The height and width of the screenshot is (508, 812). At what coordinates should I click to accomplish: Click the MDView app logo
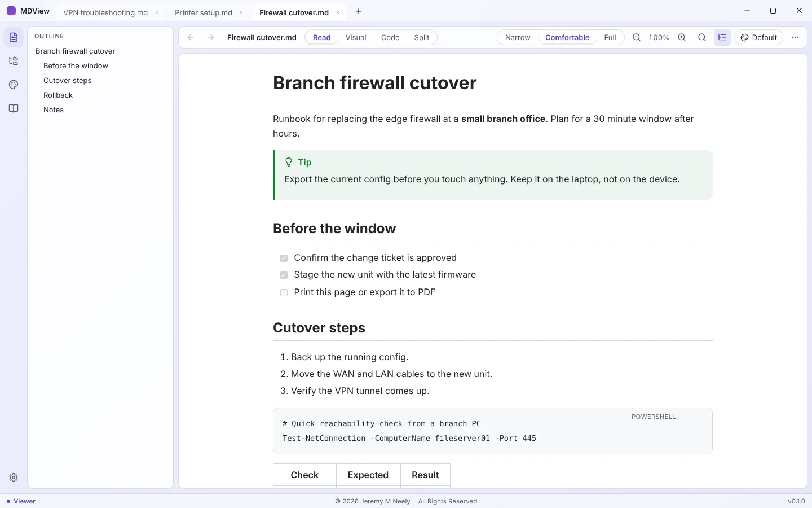(x=11, y=11)
